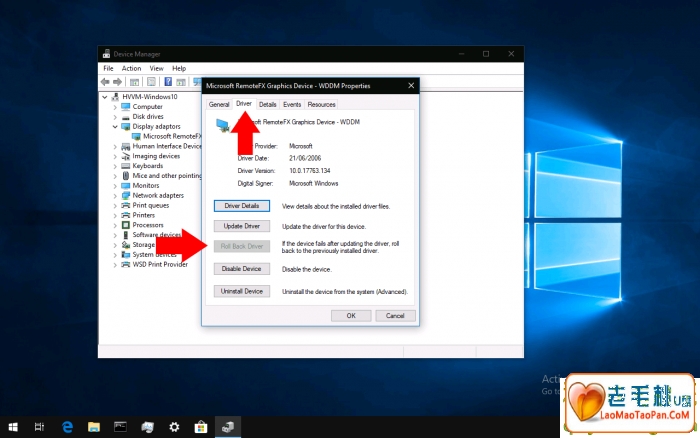This screenshot has width=700, height=438.
Task: Expand the Monitors category
Action: coord(115,186)
